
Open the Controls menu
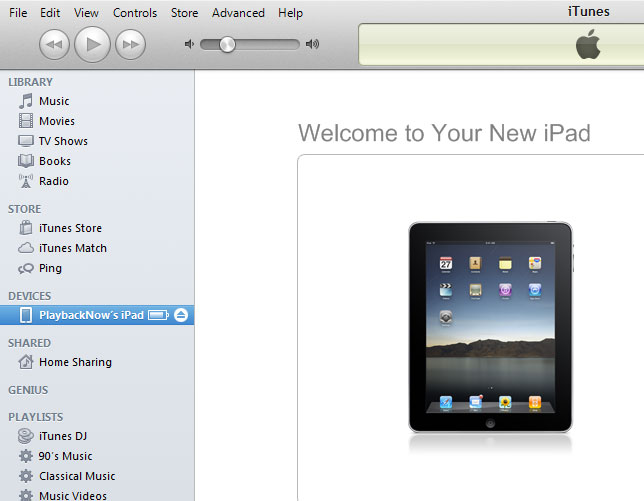tap(135, 13)
